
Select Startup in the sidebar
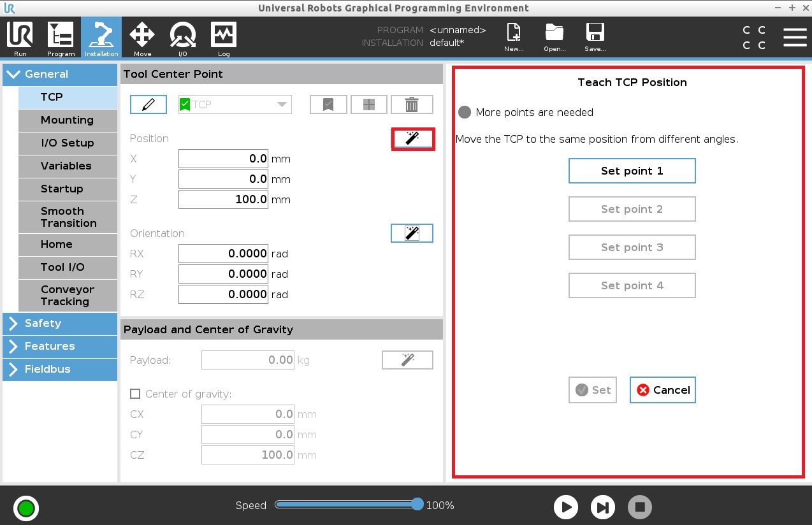(x=68, y=189)
